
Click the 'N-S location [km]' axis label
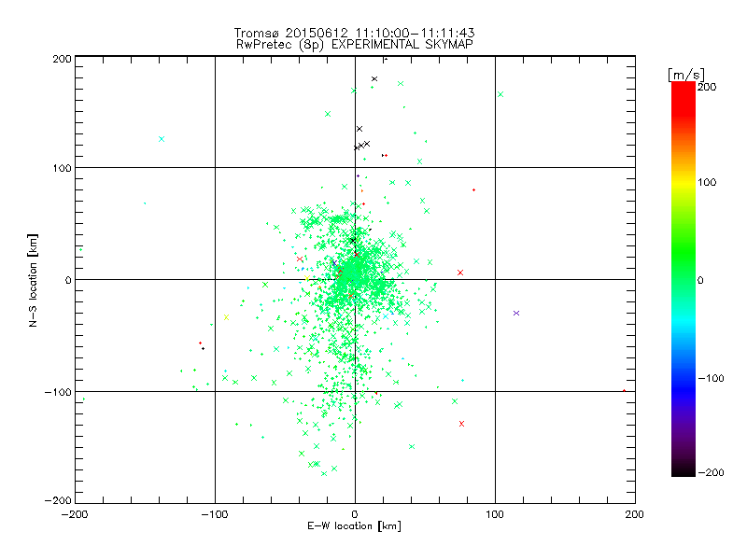pyautogui.click(x=33, y=280)
